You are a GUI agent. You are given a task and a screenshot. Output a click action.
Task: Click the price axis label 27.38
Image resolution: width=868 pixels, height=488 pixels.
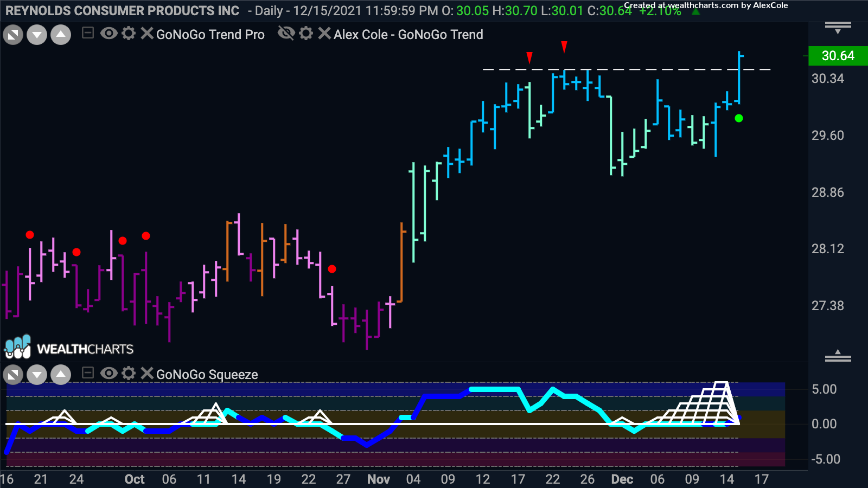[x=827, y=306]
